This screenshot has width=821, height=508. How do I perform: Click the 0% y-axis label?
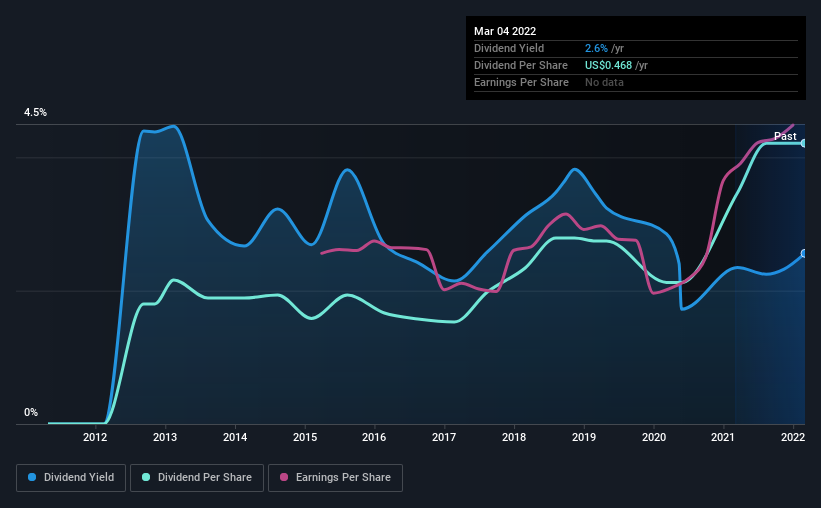[31, 413]
